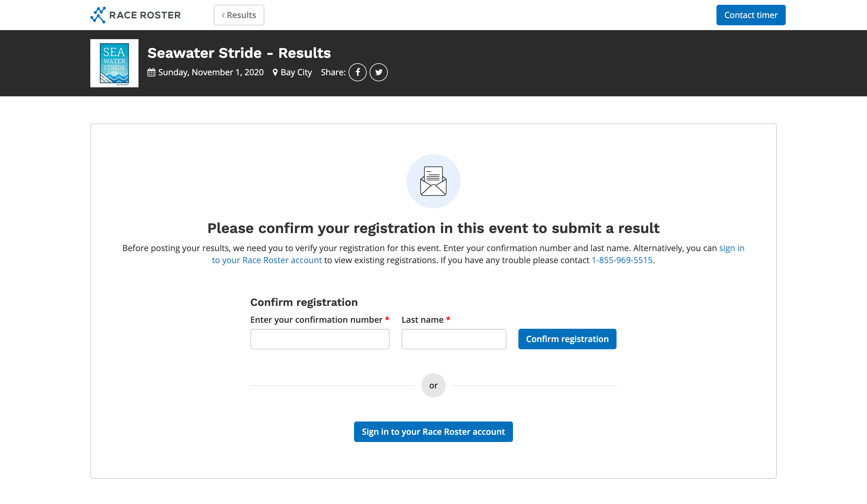Click the Race Roster logo
The height and width of the screenshot is (504, 867).
(x=135, y=15)
